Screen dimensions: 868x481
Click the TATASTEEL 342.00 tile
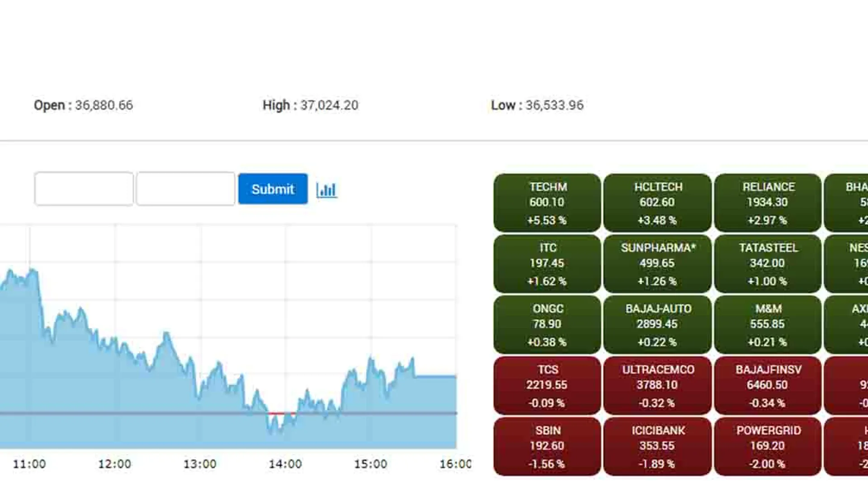pyautogui.click(x=768, y=264)
